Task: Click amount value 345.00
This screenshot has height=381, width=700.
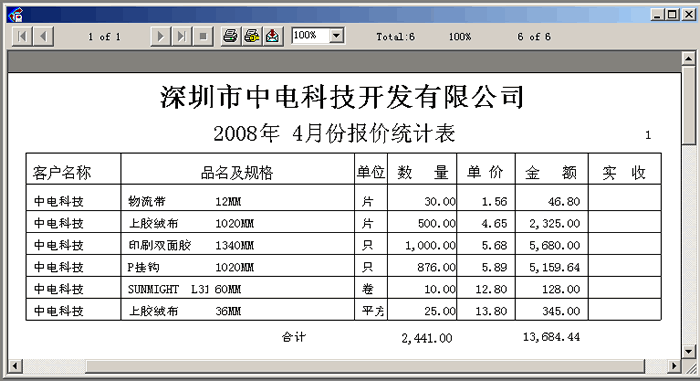Action: pyautogui.click(x=561, y=311)
